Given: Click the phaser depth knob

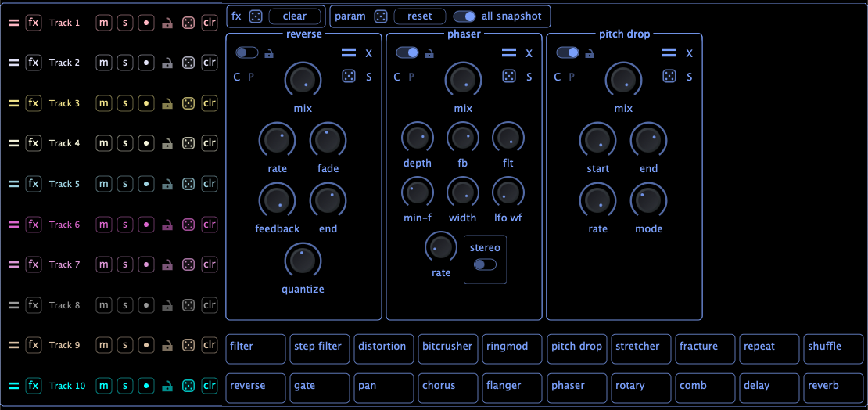Looking at the screenshot, I should point(418,138).
